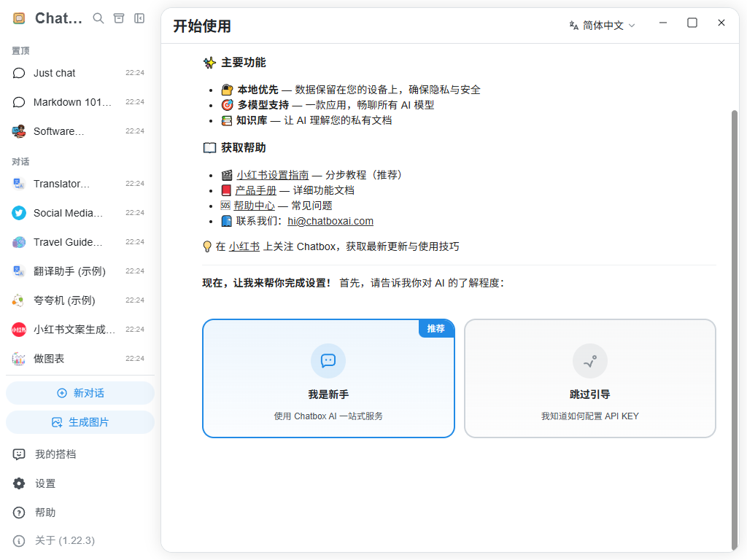Minimize the Chatbox window
This screenshot has height=560, width=747.
662,23
